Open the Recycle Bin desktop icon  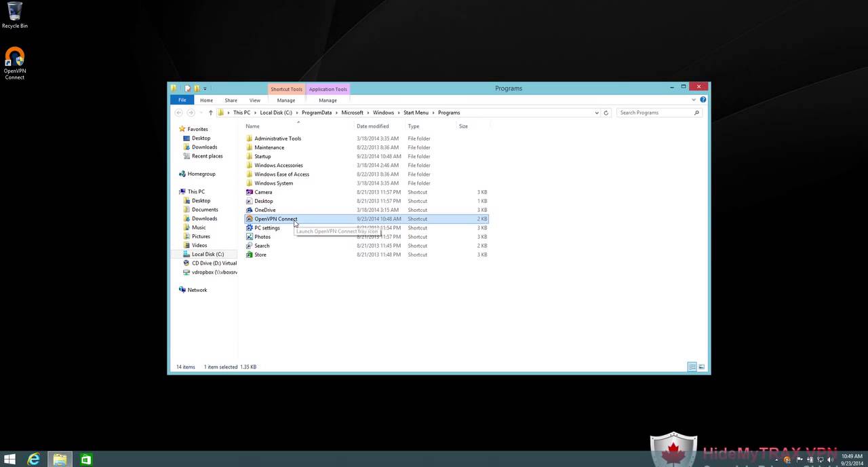click(14, 16)
